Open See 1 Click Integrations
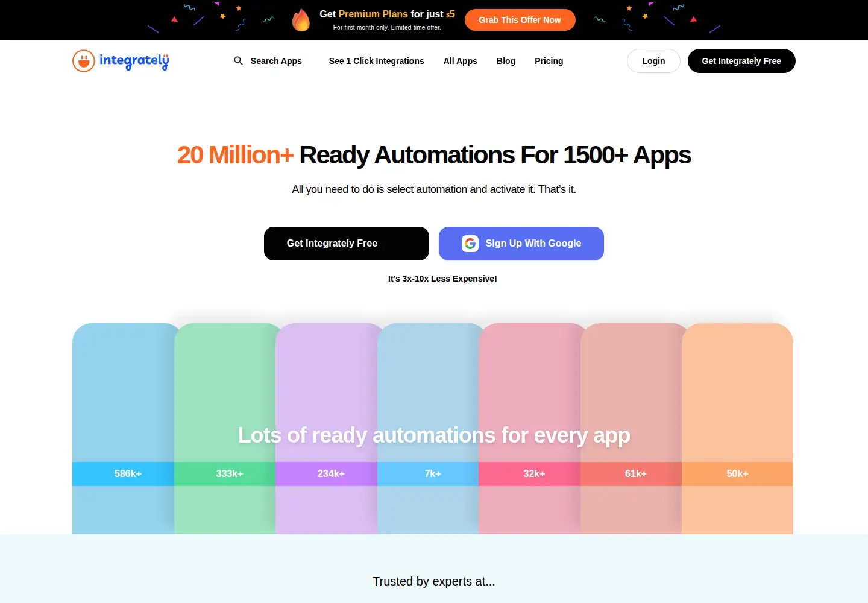This screenshot has width=868, height=603. coord(377,61)
